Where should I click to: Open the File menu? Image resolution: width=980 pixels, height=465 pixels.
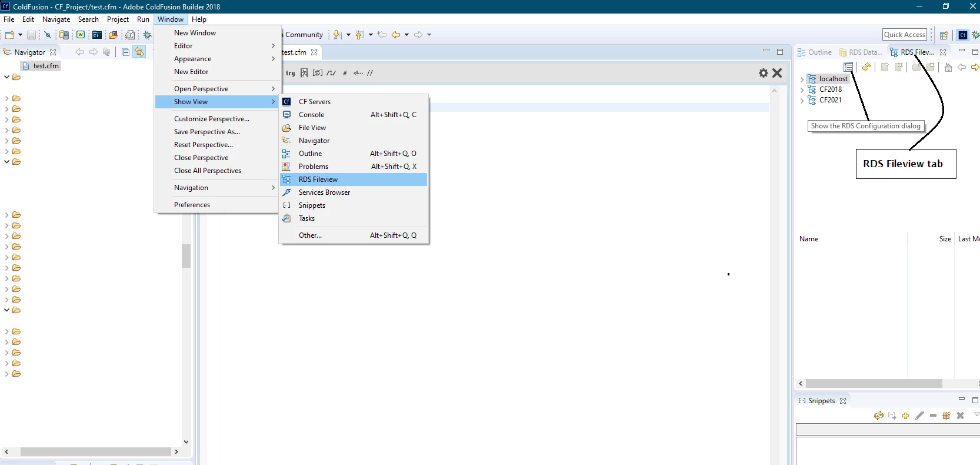[x=9, y=19]
